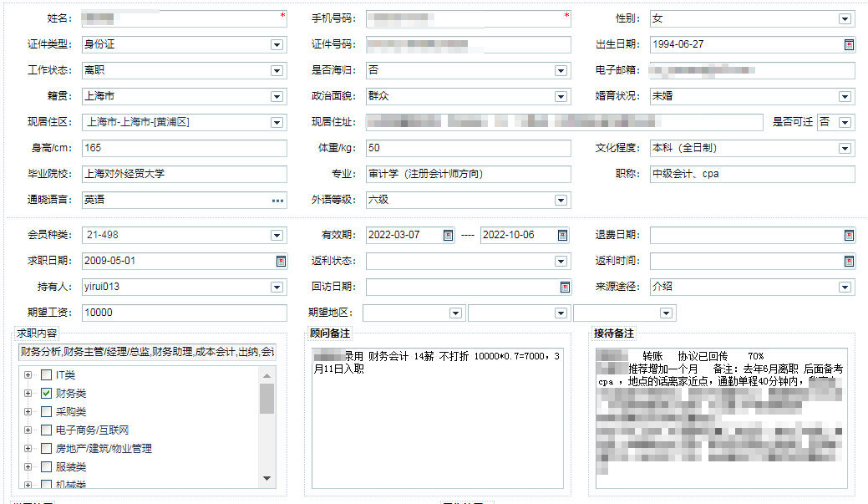This screenshot has width=868, height=504.
Task: Click the 身高/cm field showing 165
Action: pyautogui.click(x=185, y=148)
